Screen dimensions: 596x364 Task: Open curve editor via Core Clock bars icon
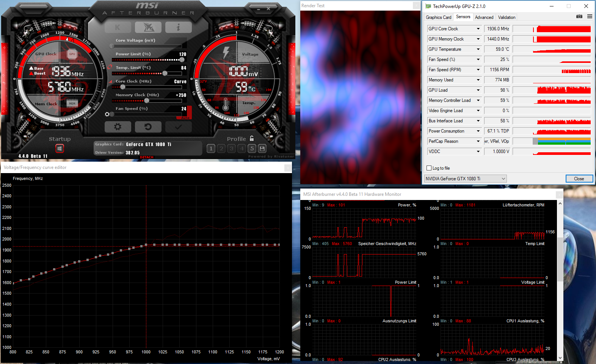click(111, 81)
